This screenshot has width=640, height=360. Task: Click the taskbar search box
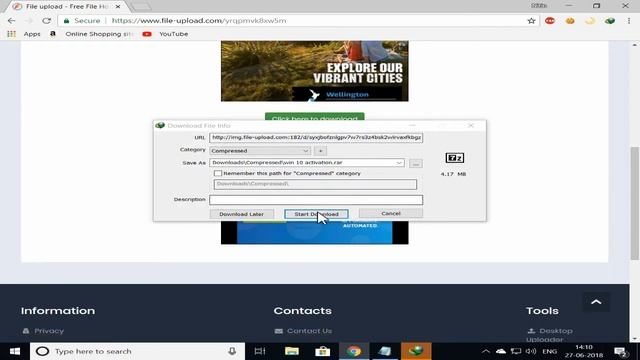tap(137, 351)
